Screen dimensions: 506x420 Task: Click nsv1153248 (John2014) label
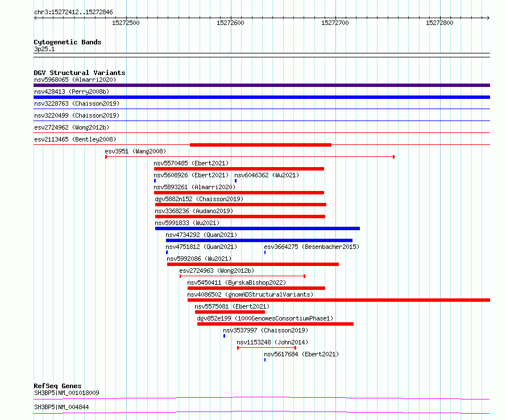(272, 342)
